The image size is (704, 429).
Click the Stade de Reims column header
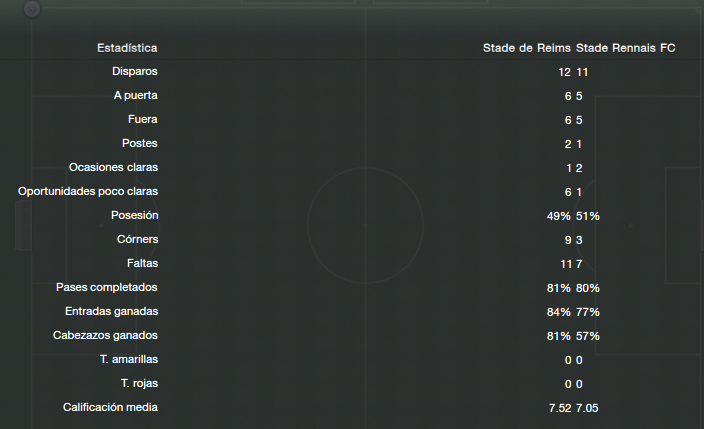527,48
